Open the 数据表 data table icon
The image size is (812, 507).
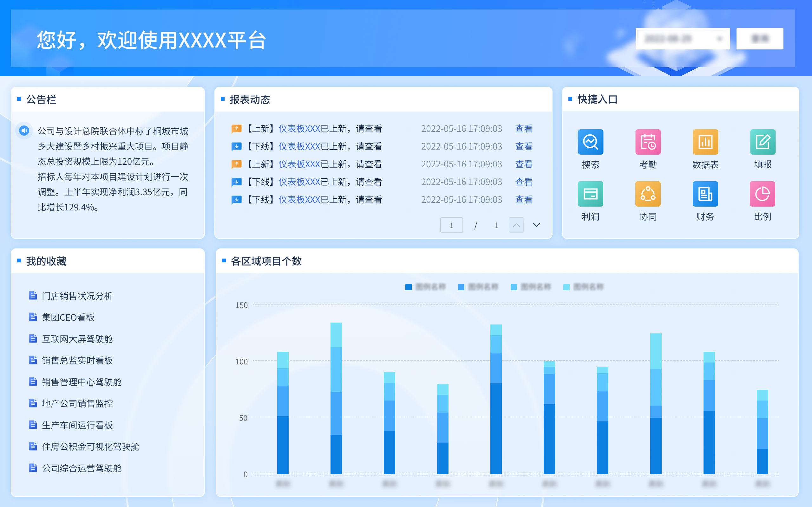click(705, 142)
